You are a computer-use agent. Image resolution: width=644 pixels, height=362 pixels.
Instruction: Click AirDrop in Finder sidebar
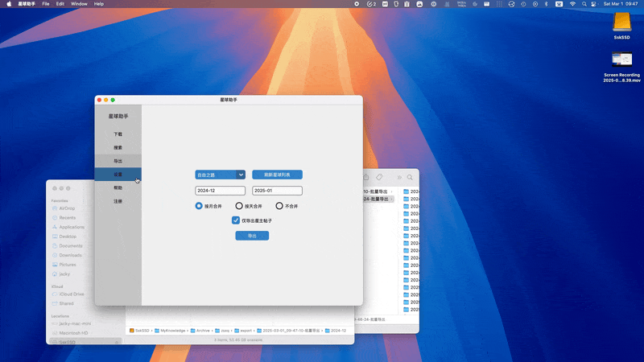click(x=66, y=208)
